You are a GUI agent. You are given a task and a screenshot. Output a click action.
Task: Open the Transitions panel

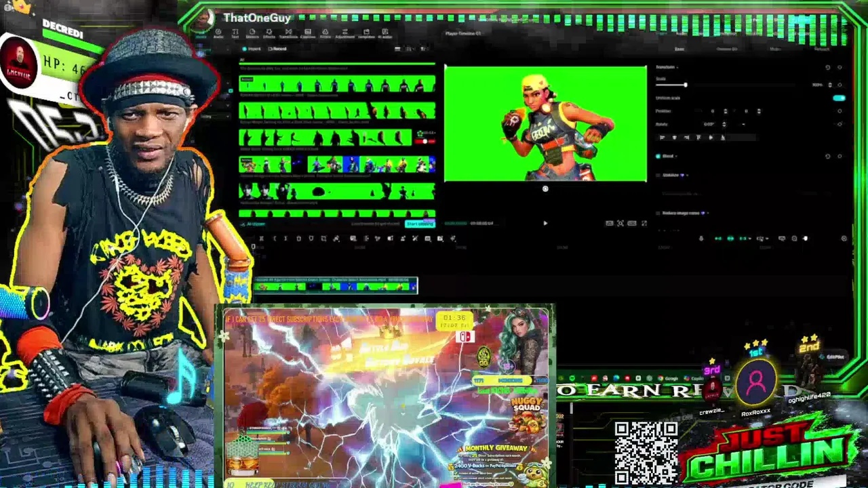click(288, 33)
